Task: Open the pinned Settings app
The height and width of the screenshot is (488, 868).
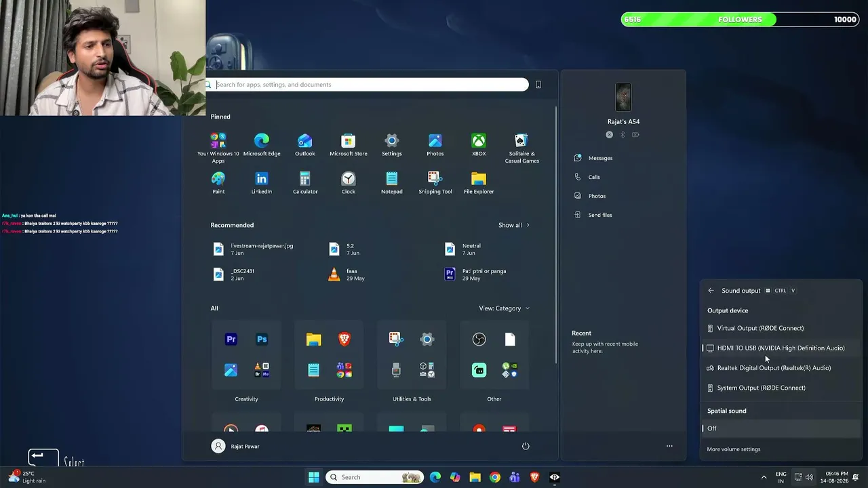Action: pyautogui.click(x=392, y=146)
